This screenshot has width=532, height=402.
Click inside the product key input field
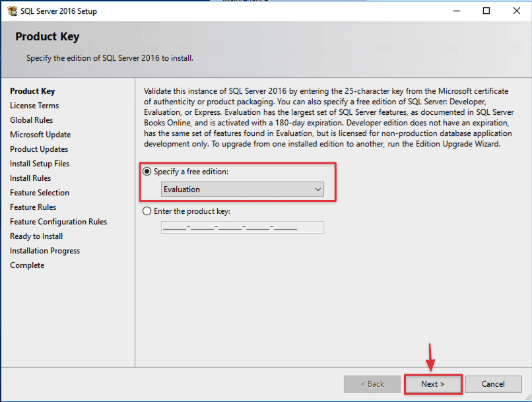point(242,227)
